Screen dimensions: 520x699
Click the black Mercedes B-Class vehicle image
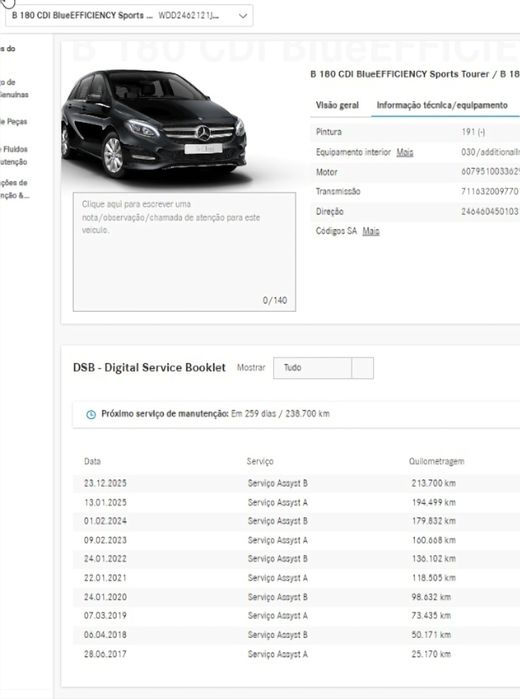[154, 125]
